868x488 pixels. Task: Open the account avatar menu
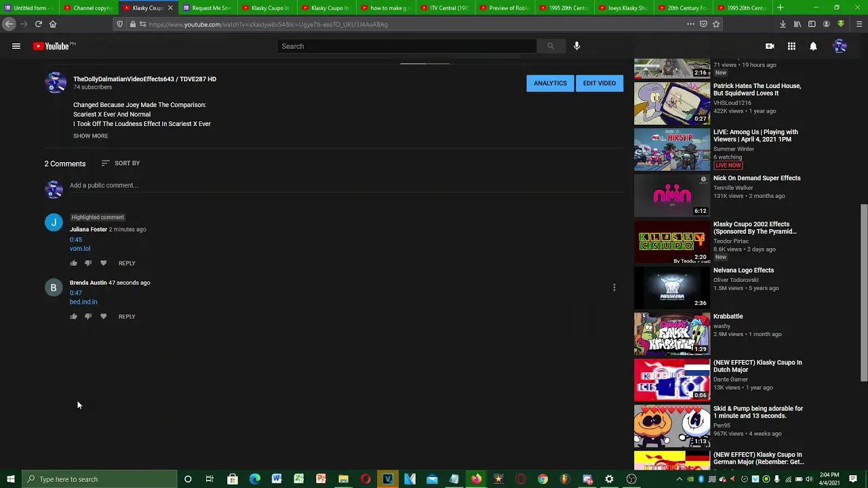[840, 46]
